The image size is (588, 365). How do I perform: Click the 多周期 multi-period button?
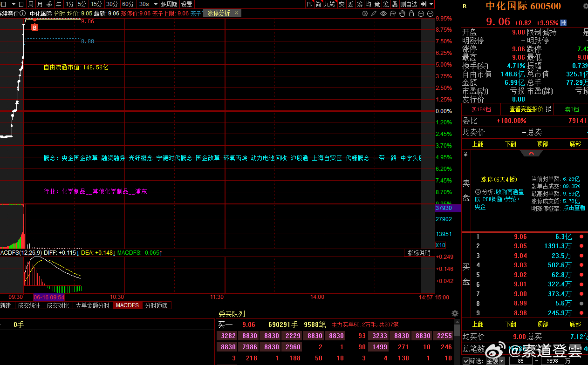point(169,4)
